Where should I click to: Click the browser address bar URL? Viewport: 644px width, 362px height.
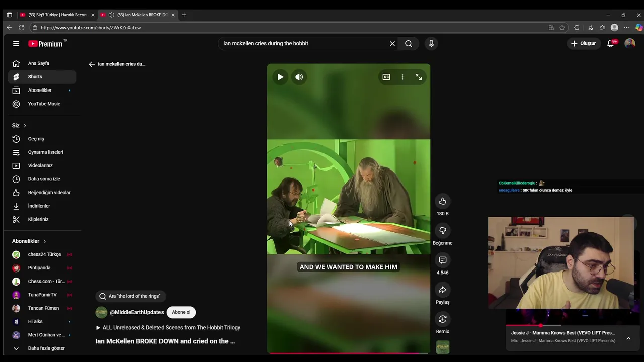(91, 28)
